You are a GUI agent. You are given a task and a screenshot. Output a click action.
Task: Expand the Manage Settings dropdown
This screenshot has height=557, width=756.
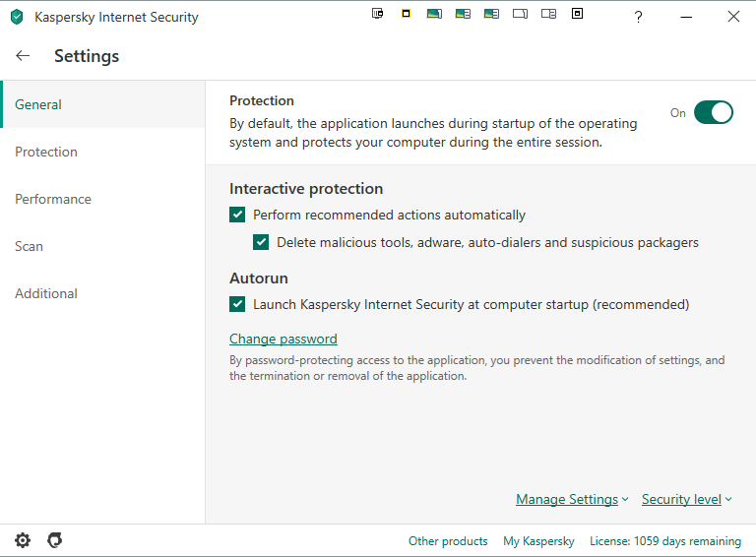(572, 499)
